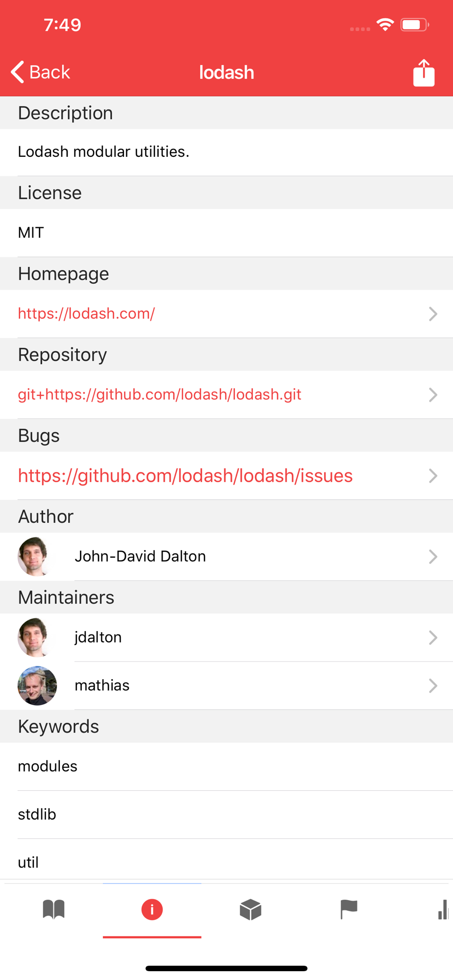Screen dimensions: 453x980
Task: Select the info tab icon
Action: pyautogui.click(x=152, y=909)
